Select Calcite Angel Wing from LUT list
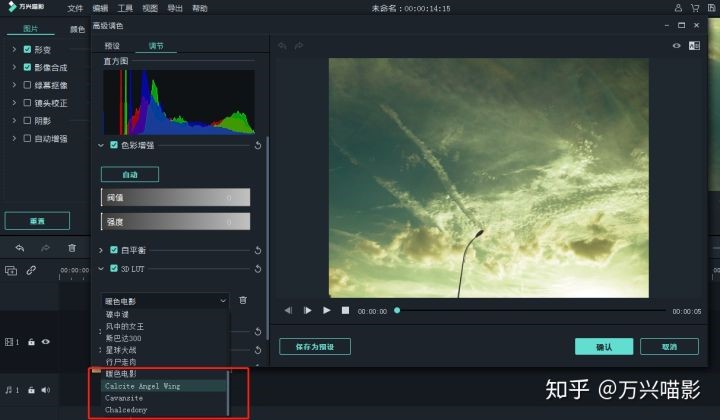This screenshot has height=420, width=720. click(x=163, y=386)
